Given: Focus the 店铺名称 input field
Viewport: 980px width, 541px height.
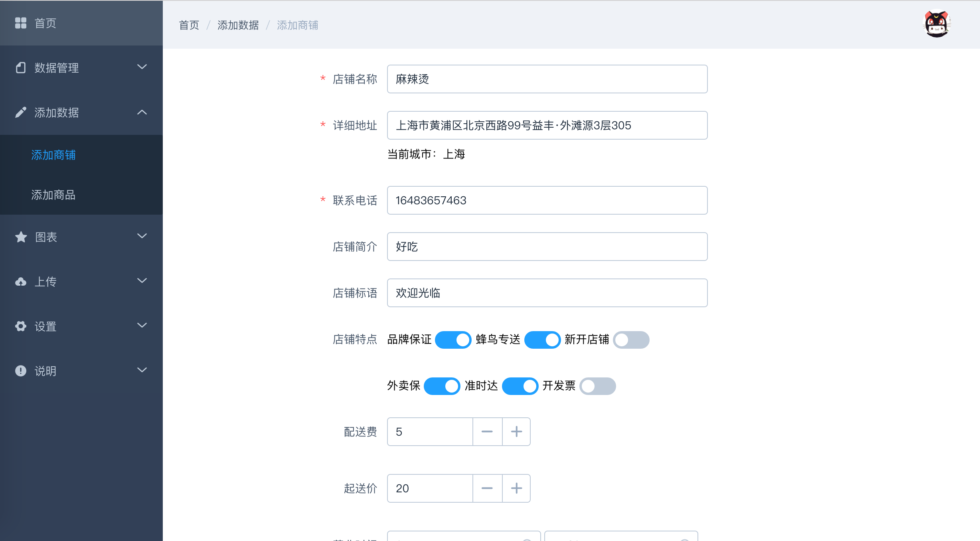Looking at the screenshot, I should [x=547, y=79].
